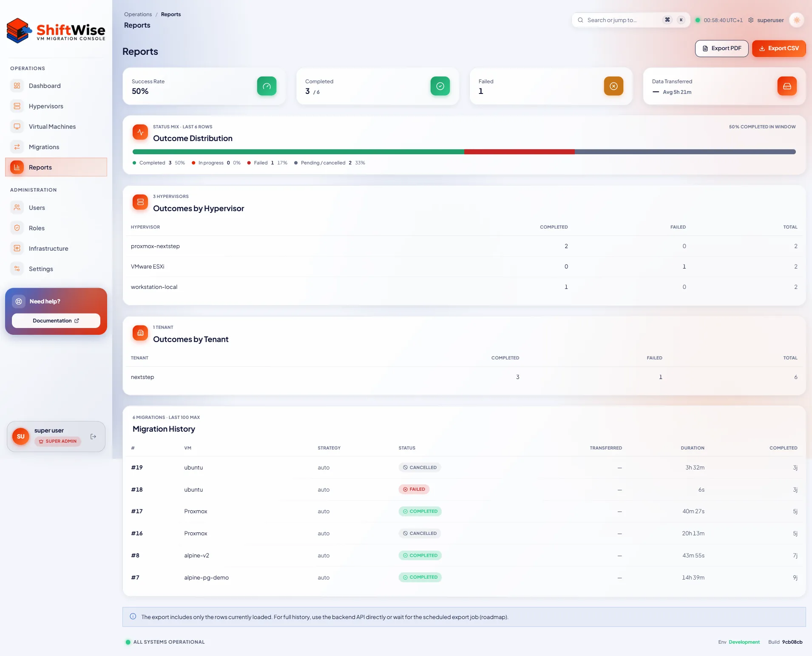Click the SUPER ADMIN badge

[x=58, y=441]
